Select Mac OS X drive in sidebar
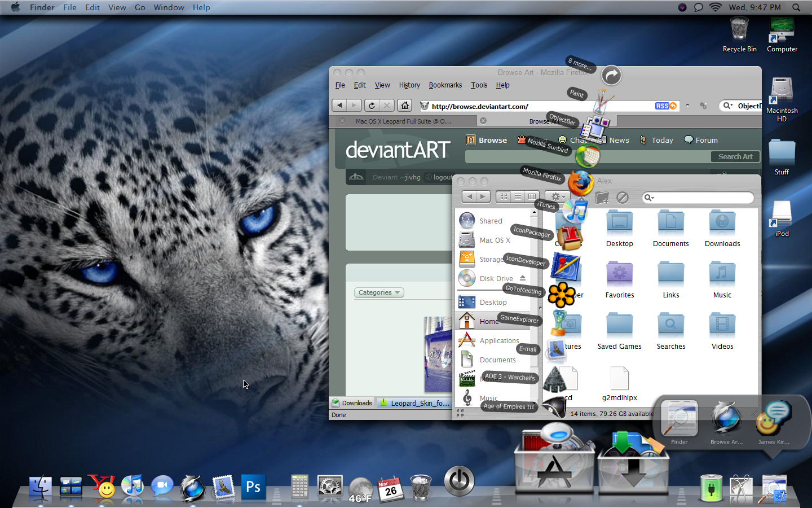812x508 pixels. point(494,240)
